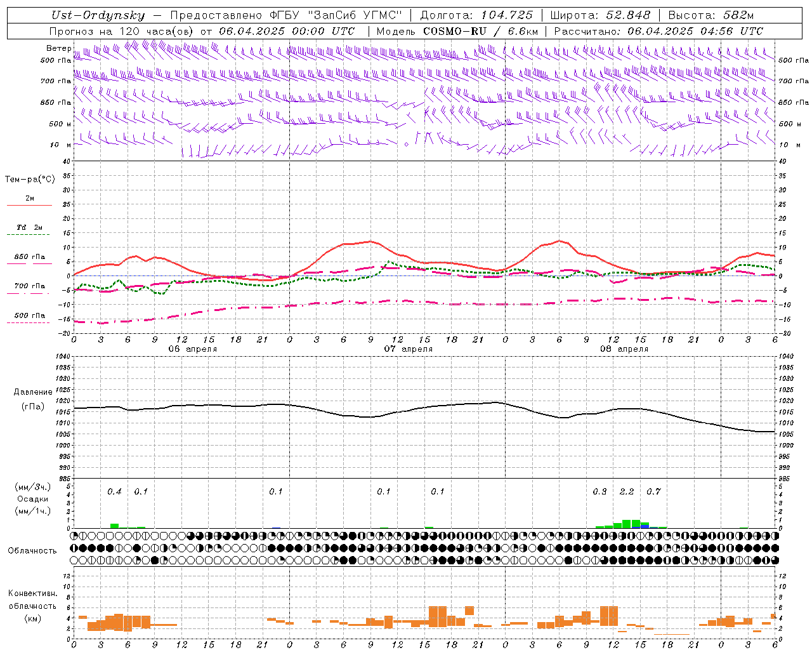Click the '0.7' three-hour precipitation value
The height and width of the screenshot is (650, 812).
653,492
